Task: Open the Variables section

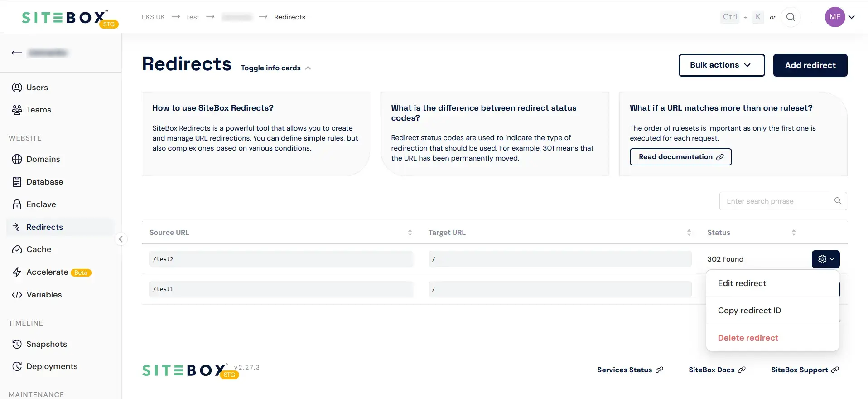Action: point(44,295)
